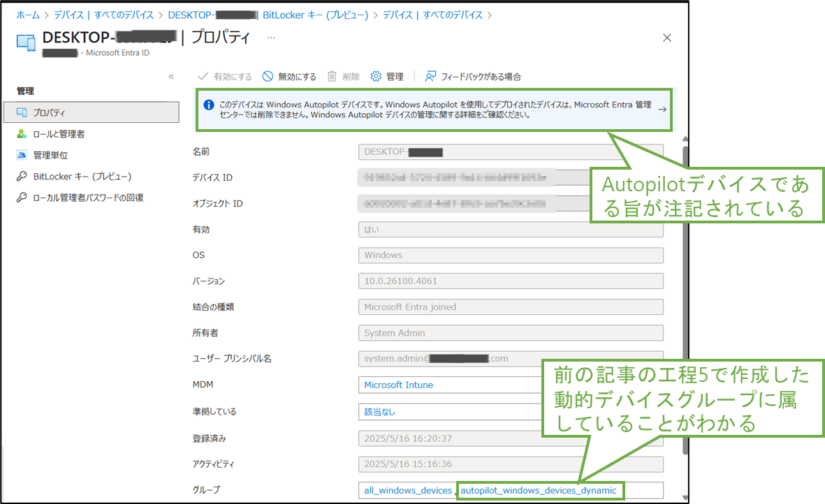
Task: Click the 結合の種類 field Microsoft Entra joined
Action: [x=511, y=307]
